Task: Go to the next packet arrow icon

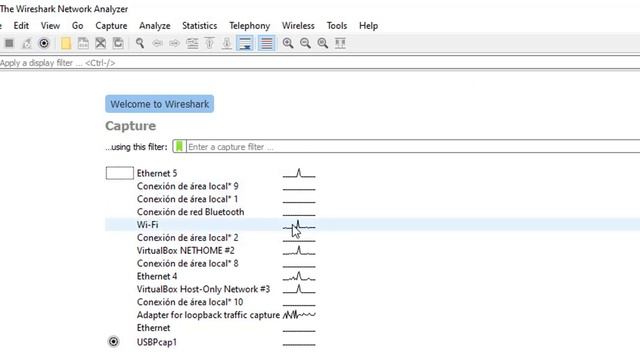Action: point(174,43)
